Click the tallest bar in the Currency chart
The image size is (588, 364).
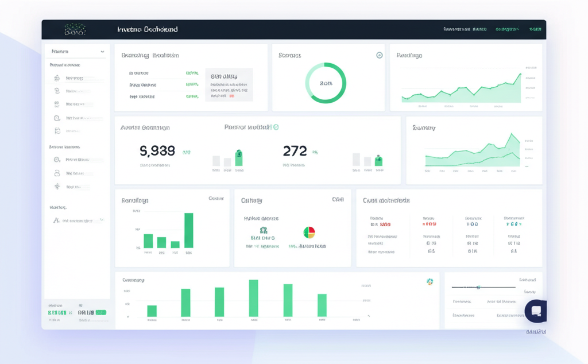coord(253,299)
